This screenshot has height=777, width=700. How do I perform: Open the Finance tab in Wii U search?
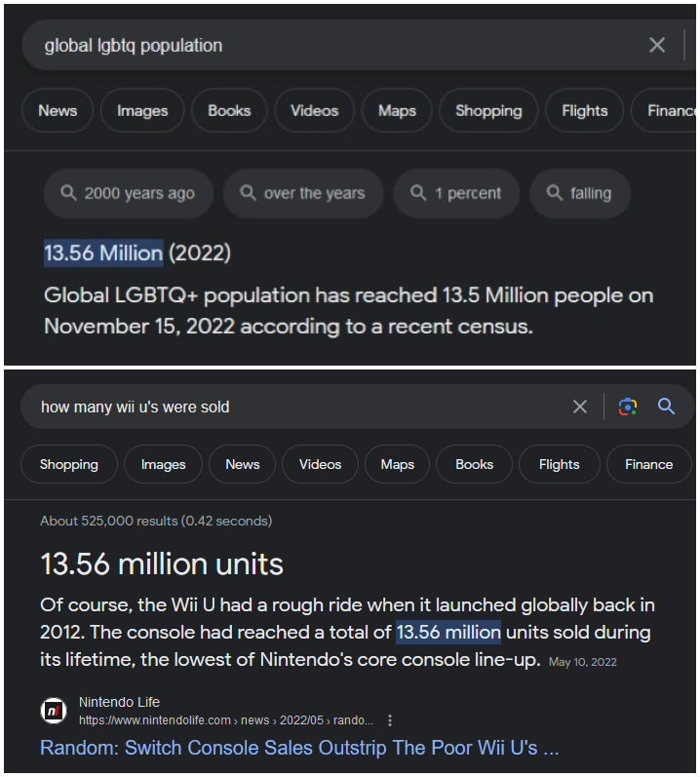pos(648,464)
